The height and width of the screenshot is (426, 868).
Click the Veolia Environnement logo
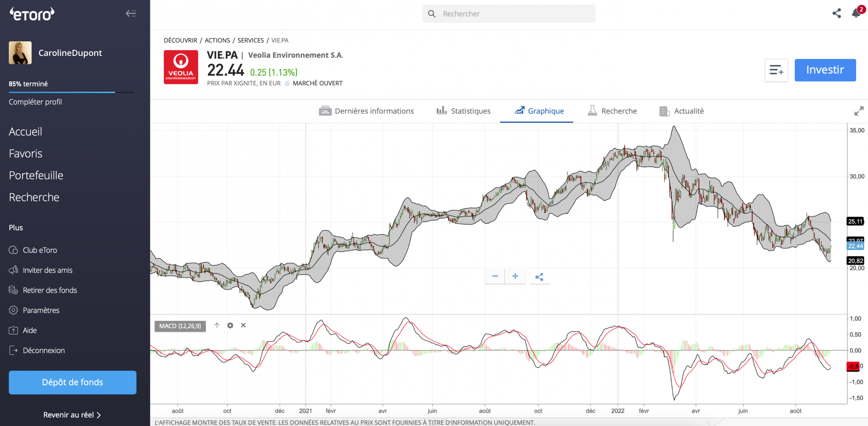[x=181, y=67]
